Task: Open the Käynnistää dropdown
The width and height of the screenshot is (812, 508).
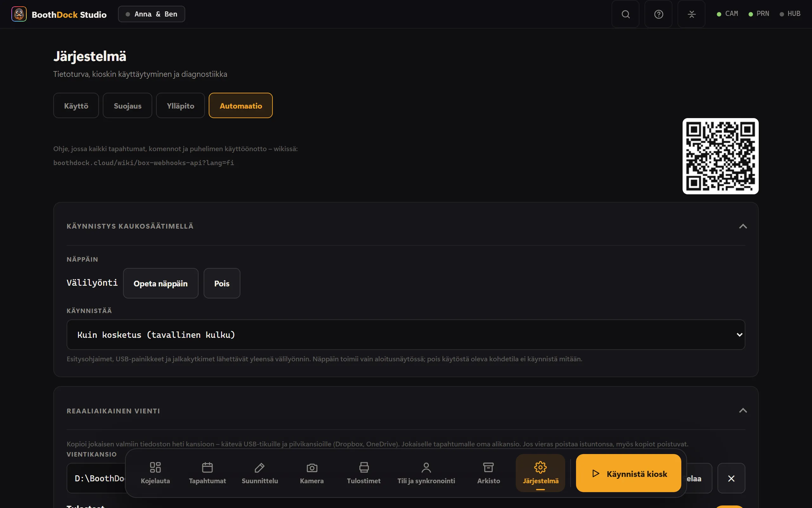Action: pos(406,335)
